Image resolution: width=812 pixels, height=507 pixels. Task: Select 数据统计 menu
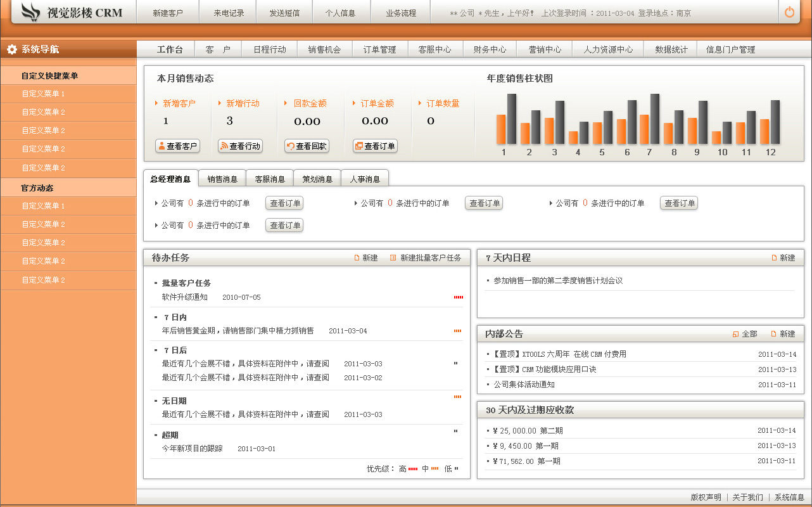pyautogui.click(x=671, y=49)
